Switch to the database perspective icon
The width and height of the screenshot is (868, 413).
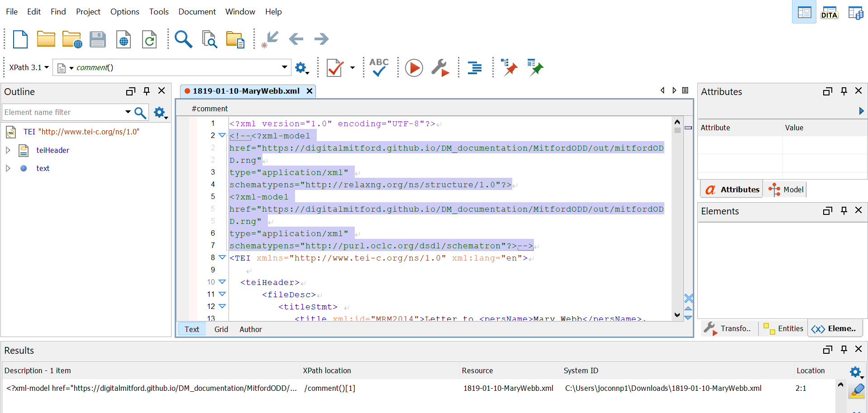855,12
